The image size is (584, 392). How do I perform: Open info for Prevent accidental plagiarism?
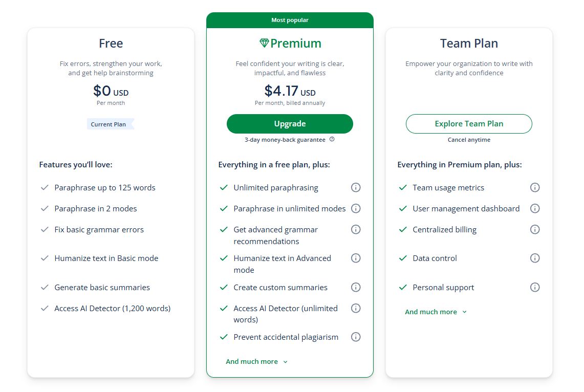(356, 337)
